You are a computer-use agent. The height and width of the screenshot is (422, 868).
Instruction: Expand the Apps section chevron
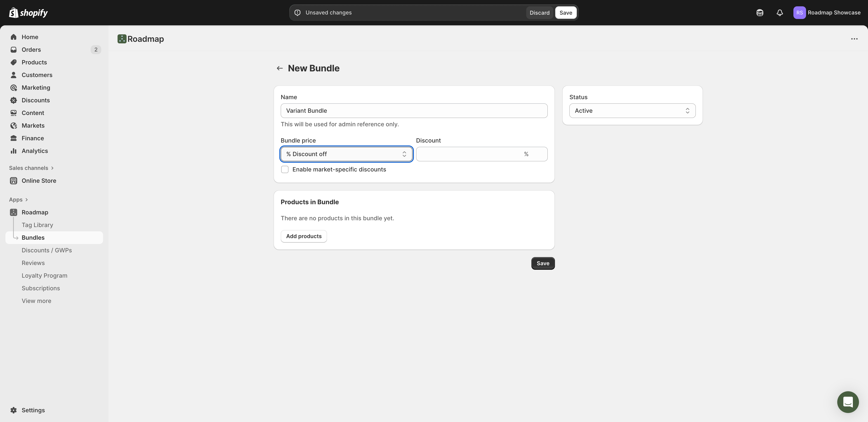pos(26,200)
